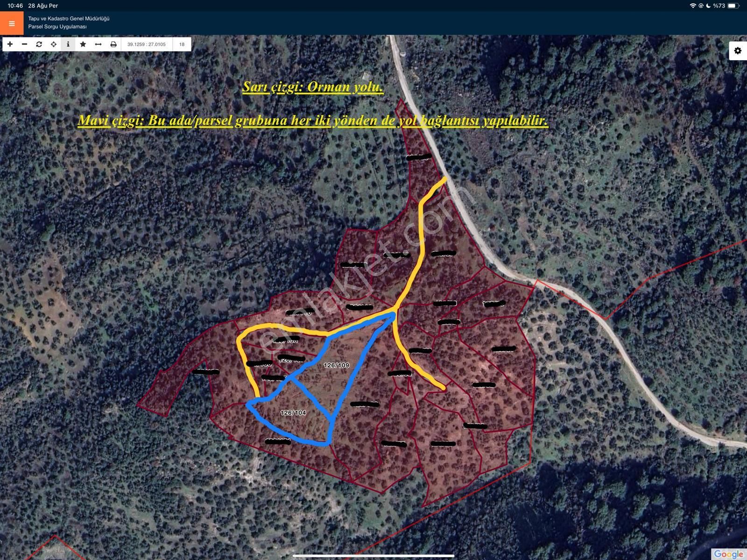Select parcel 126/104 on the map
Viewport: 747px width, 560px height.
click(293, 413)
